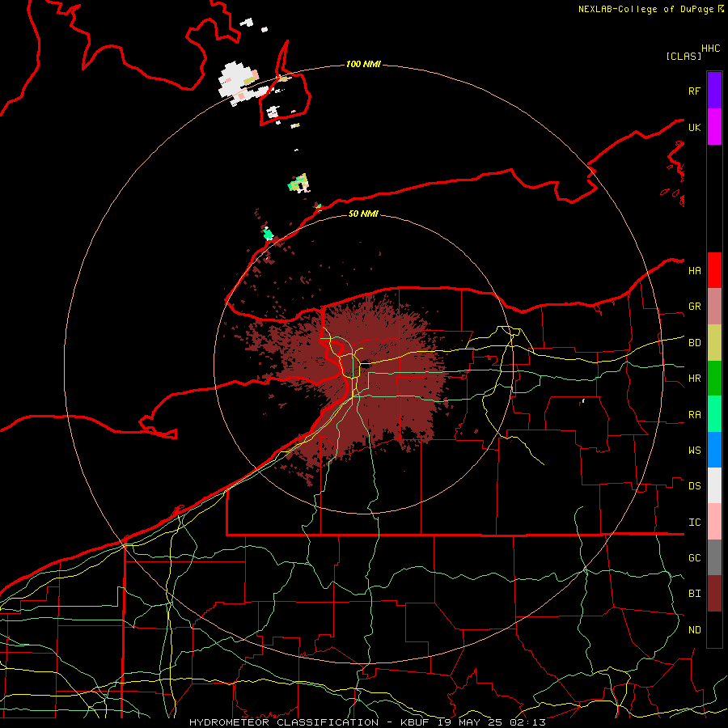Select the "HHC" product code text
728x728 pixels.
click(x=710, y=49)
